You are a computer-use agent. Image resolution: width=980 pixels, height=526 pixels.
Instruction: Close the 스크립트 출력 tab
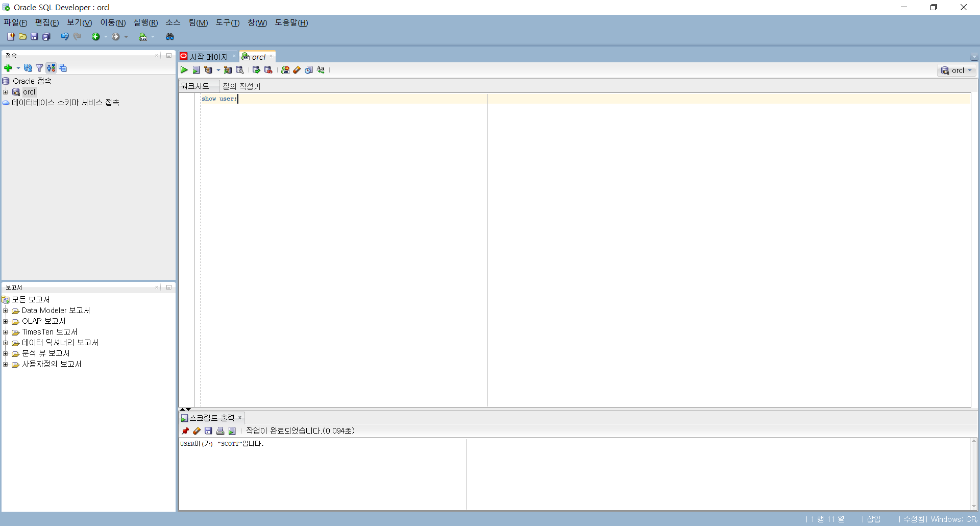point(240,418)
